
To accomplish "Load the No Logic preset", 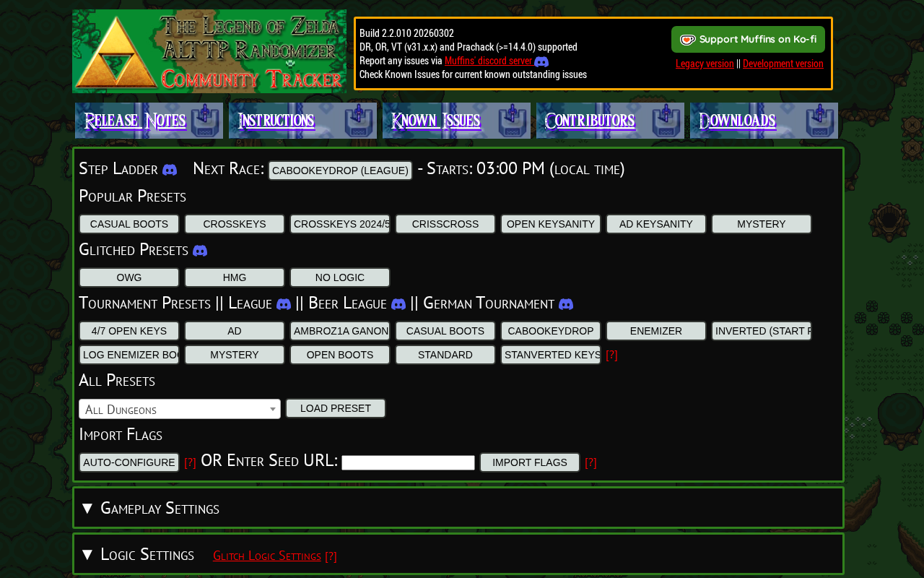I will [340, 277].
